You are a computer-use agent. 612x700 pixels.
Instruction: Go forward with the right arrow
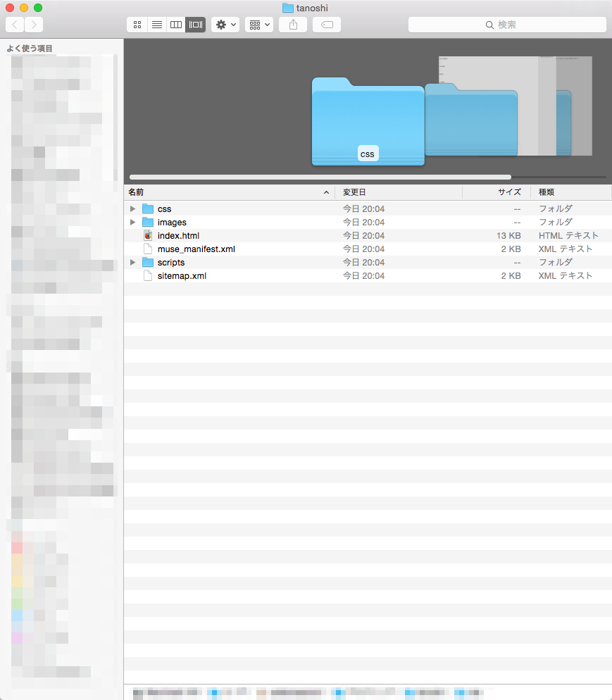click(34, 25)
